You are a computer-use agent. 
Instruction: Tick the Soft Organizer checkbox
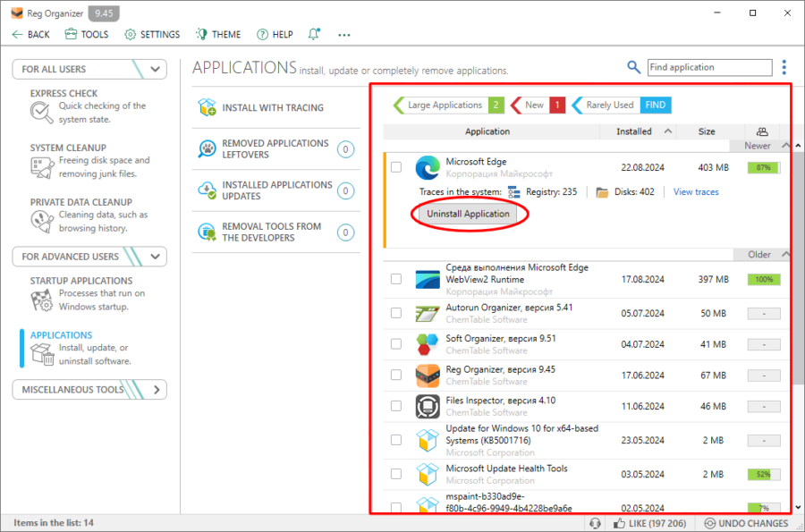click(x=396, y=343)
